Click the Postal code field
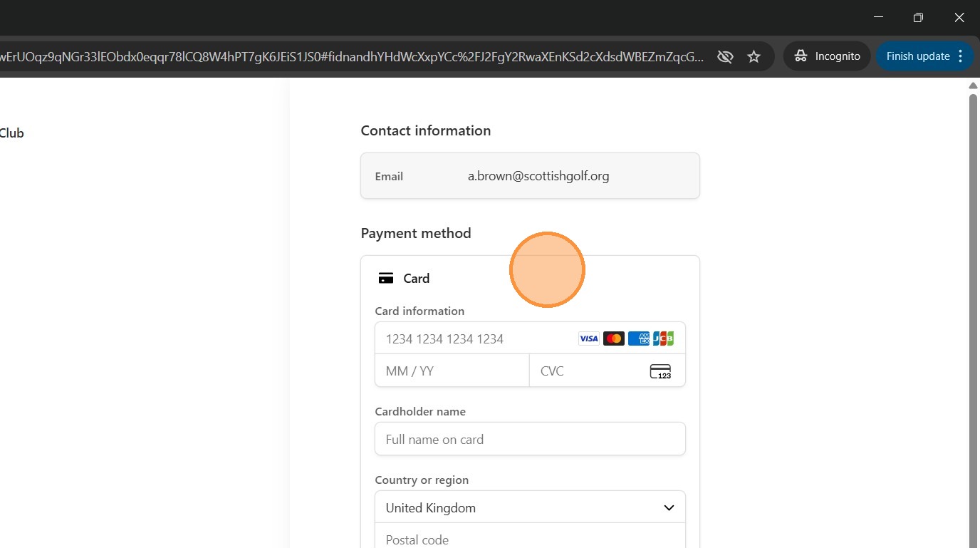980x548 pixels. tap(530, 539)
